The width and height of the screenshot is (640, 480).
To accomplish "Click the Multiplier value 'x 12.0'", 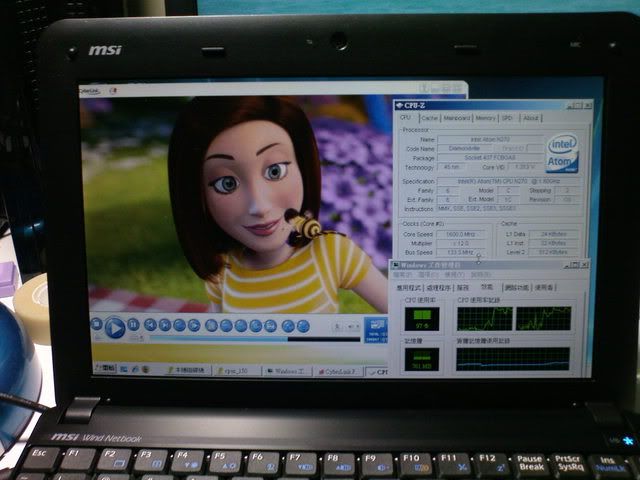I will (x=461, y=243).
